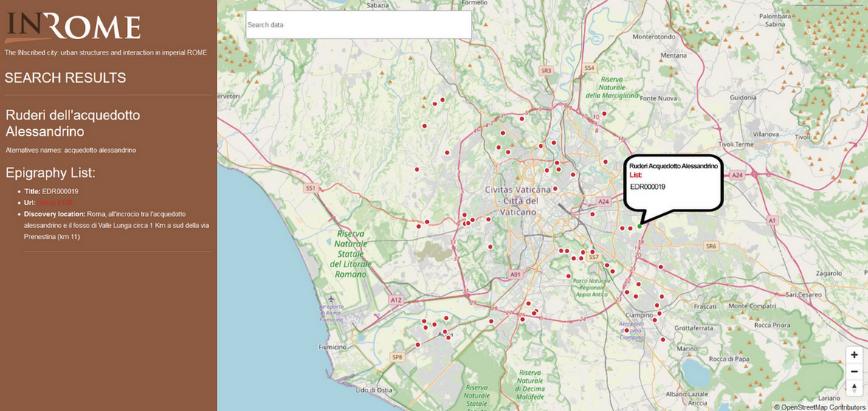Click the green selected marker under popup
This screenshot has height=411, width=868.
[639, 227]
